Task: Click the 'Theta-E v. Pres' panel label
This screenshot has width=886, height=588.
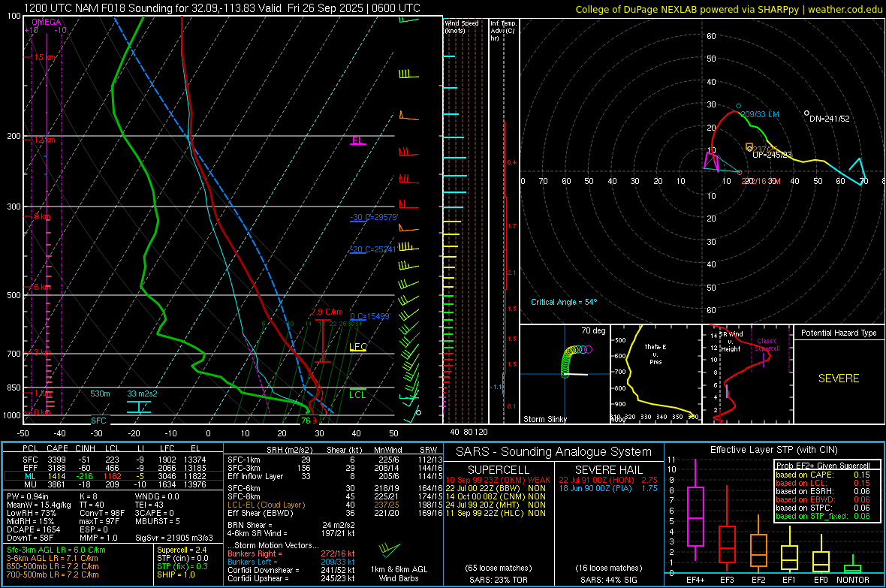Action: point(655,354)
